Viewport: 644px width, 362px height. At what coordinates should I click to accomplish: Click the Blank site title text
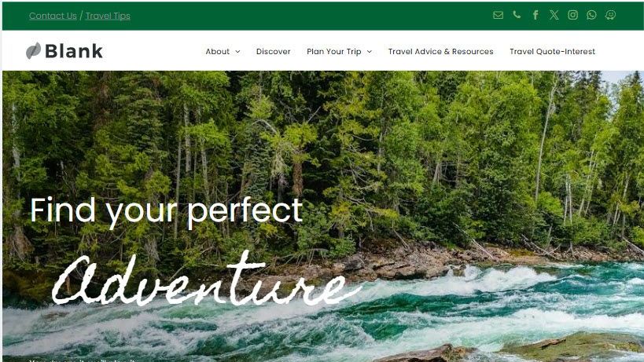click(74, 51)
